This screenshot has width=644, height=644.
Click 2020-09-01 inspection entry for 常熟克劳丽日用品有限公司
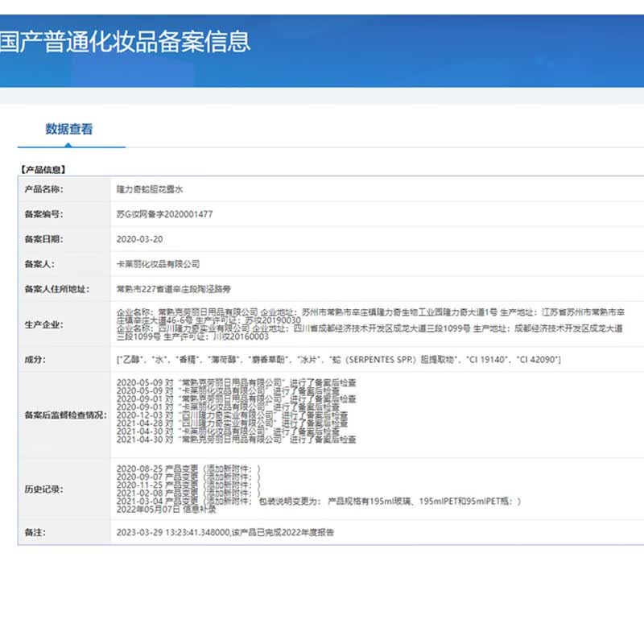point(236,399)
